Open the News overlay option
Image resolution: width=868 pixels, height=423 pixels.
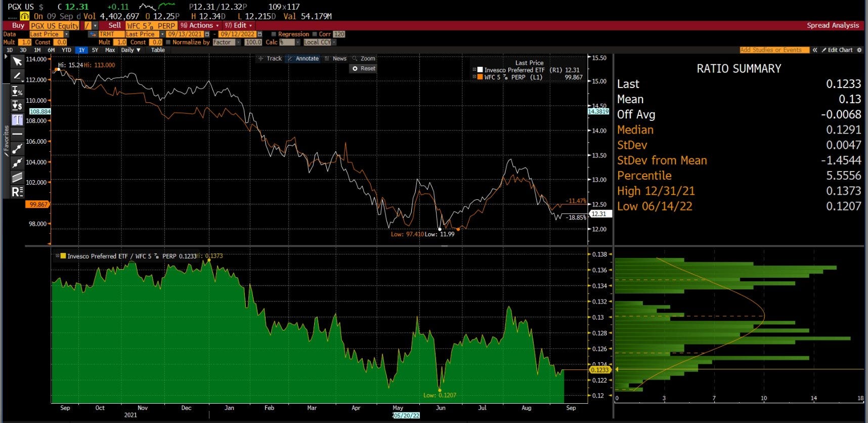335,59
